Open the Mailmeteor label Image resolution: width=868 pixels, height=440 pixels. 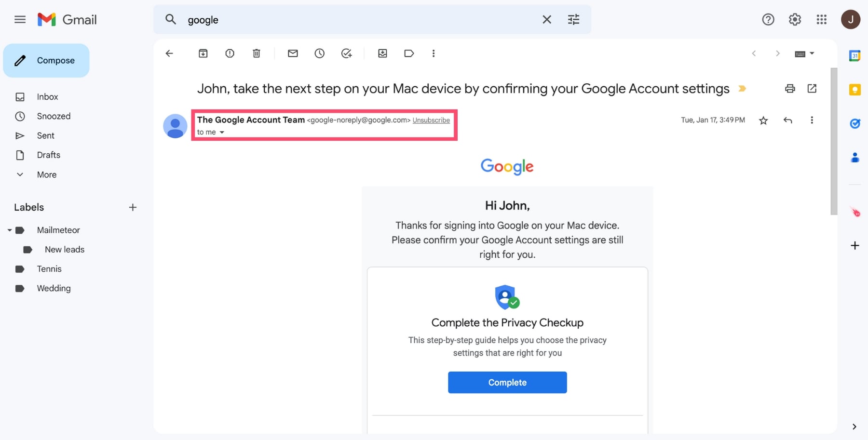pos(58,230)
